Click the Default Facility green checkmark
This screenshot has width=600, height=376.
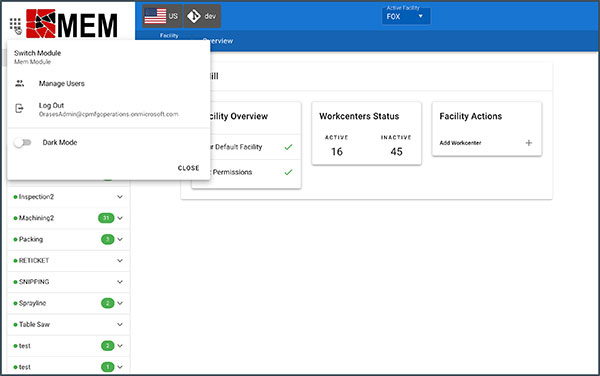289,147
